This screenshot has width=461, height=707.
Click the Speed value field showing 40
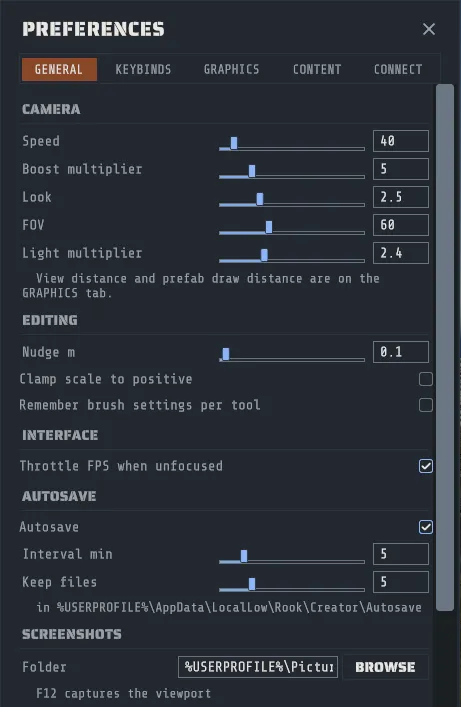click(x=401, y=141)
